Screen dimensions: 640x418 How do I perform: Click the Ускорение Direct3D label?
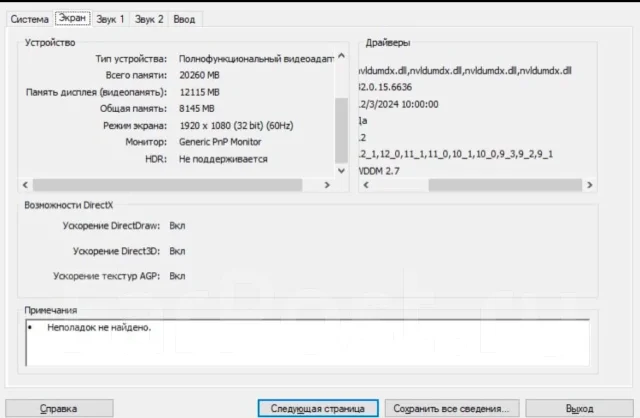click(x=116, y=251)
